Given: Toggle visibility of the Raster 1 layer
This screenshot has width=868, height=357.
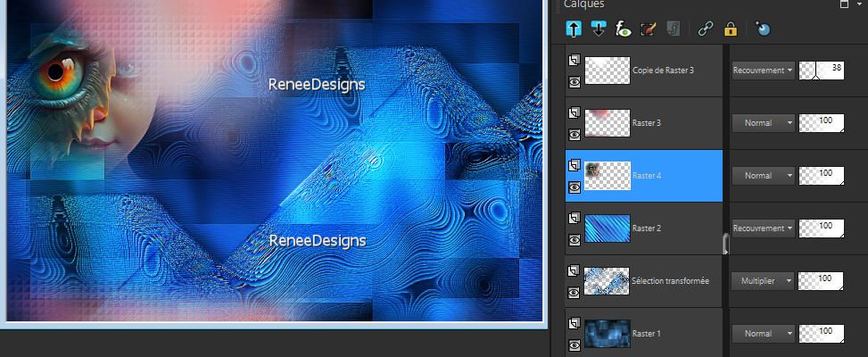Looking at the screenshot, I should 574,345.
